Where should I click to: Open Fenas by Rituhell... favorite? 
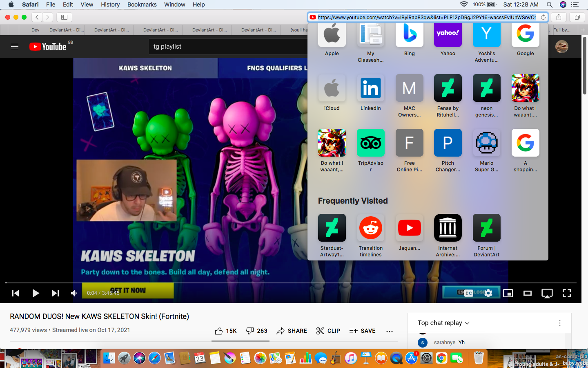(x=448, y=88)
